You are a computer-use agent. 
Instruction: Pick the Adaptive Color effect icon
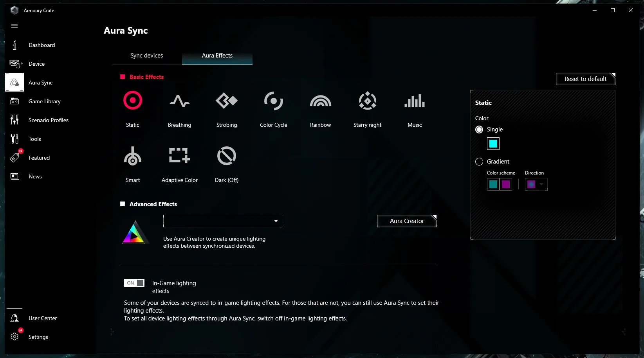180,155
